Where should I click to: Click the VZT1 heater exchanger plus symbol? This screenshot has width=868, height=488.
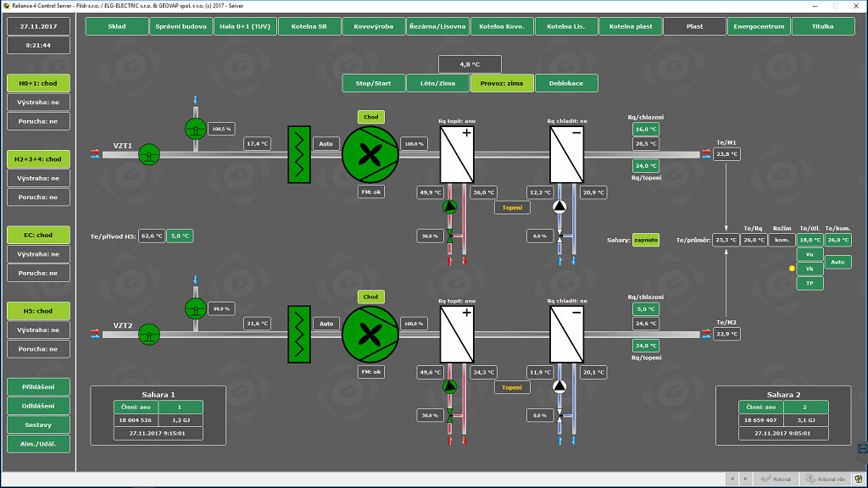click(x=465, y=133)
